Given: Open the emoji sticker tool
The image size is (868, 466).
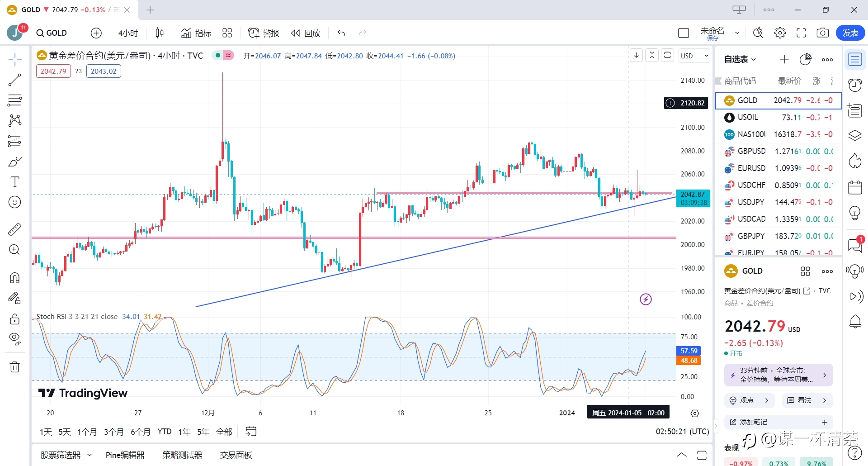Looking at the screenshot, I should (14, 202).
